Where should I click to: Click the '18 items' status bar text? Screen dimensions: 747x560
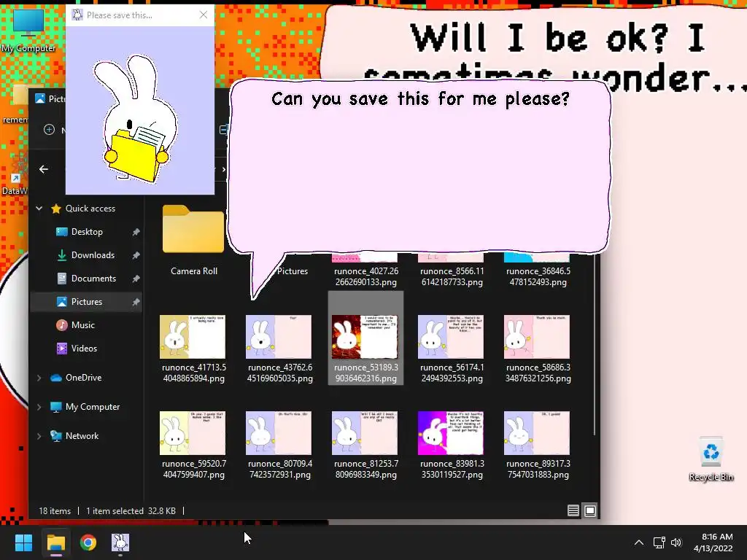[x=55, y=511]
